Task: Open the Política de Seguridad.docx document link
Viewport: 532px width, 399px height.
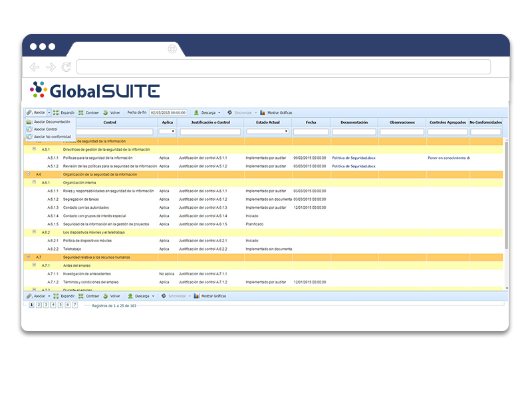Action: tap(352, 158)
